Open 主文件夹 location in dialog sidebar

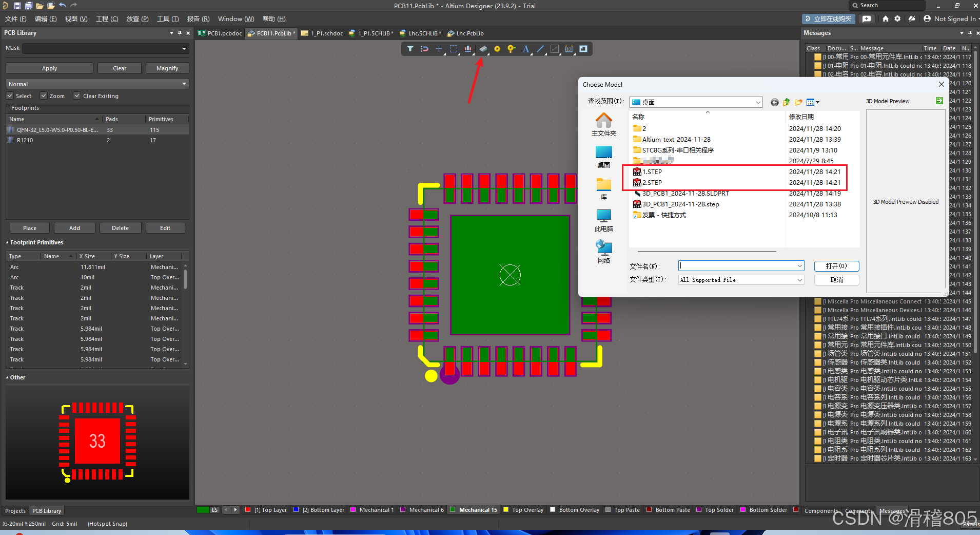(604, 125)
